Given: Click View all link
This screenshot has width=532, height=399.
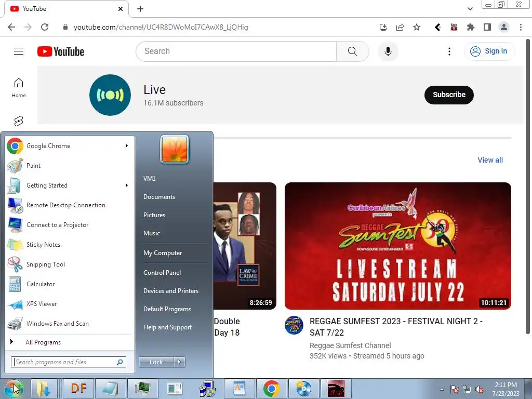Looking at the screenshot, I should (x=490, y=160).
